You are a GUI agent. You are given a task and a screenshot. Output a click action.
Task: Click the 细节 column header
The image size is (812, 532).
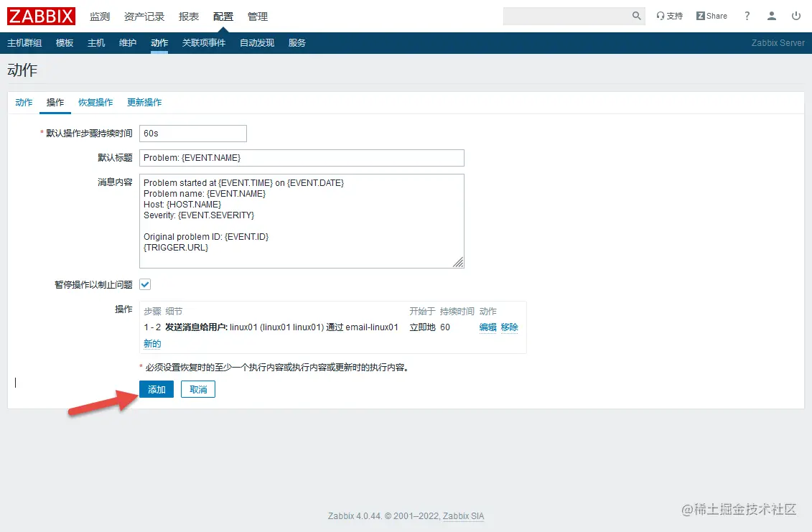(x=174, y=312)
